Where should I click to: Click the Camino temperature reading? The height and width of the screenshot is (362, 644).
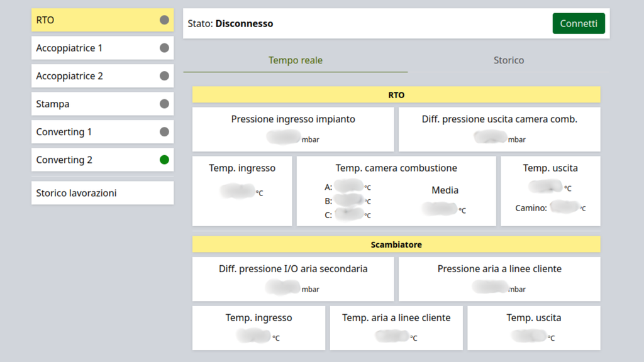point(564,207)
